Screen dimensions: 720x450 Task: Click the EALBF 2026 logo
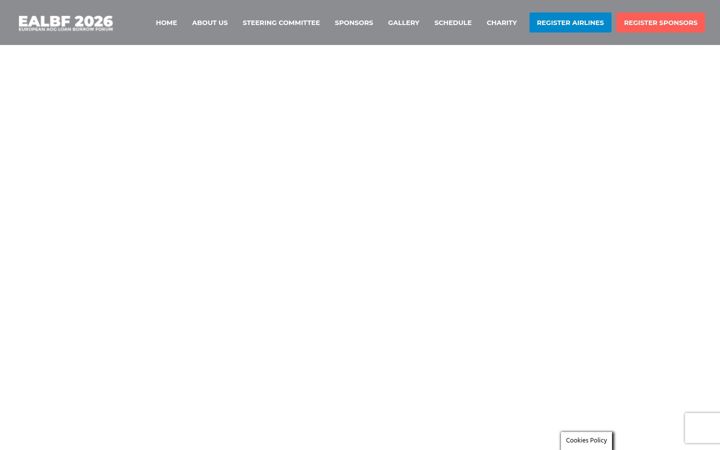[66, 22]
